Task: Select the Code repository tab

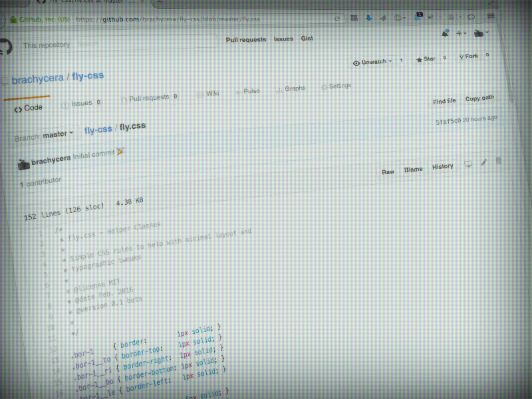Action: click(28, 108)
